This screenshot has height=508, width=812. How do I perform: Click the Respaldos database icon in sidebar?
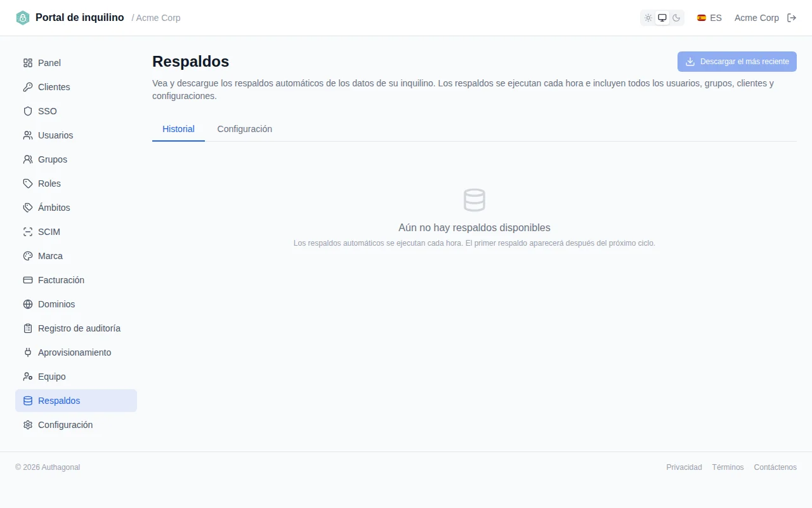[28, 401]
